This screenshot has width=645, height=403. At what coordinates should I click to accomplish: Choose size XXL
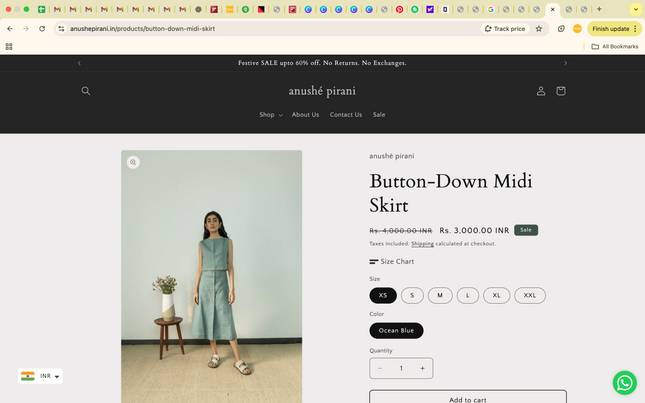coord(530,295)
